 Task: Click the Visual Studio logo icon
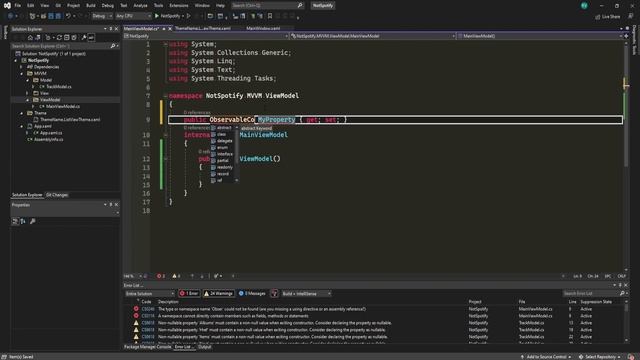7,6
